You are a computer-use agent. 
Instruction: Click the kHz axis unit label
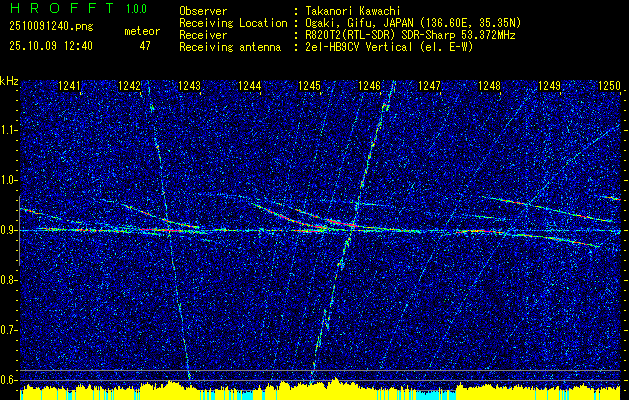[10, 80]
